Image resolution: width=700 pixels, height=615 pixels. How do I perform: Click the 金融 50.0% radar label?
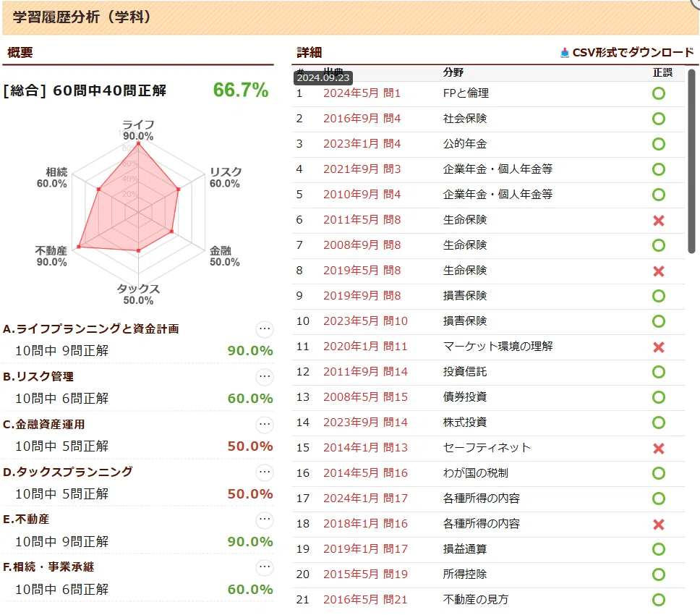click(x=225, y=256)
